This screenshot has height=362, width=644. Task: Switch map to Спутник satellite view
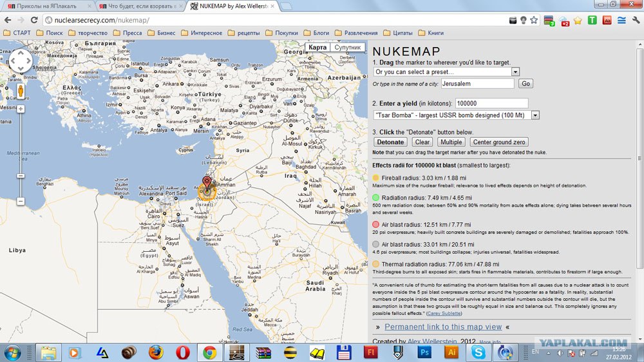coord(348,47)
